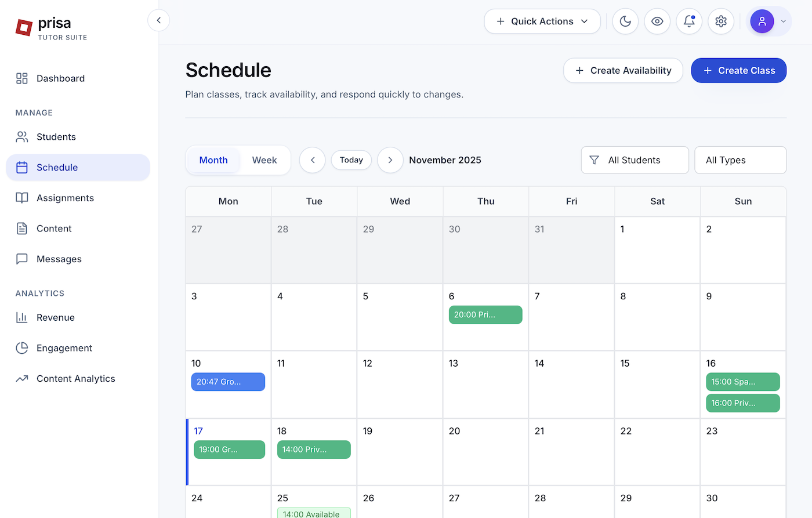Open the Engagement analytics section
Image resolution: width=812 pixels, height=518 pixels.
click(x=64, y=347)
